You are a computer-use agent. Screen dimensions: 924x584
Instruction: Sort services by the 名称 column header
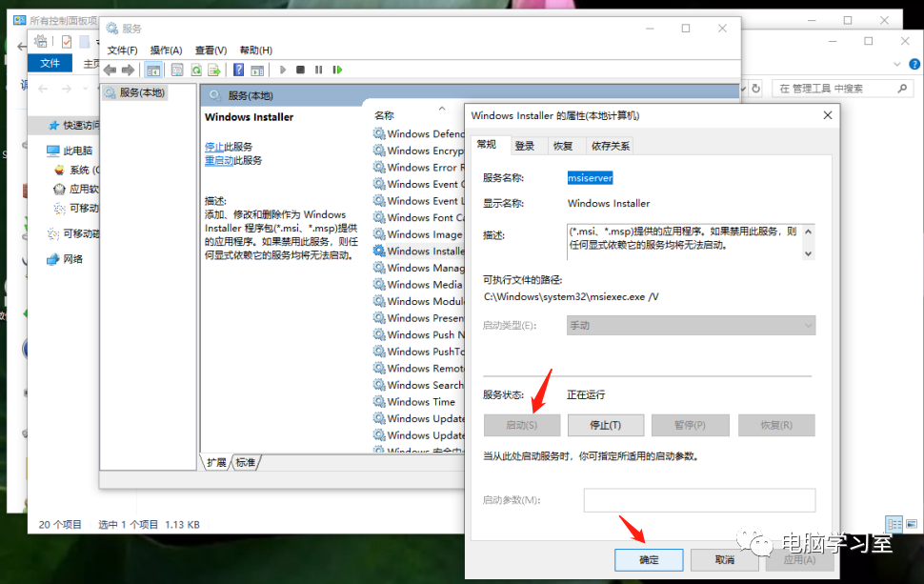point(384,115)
